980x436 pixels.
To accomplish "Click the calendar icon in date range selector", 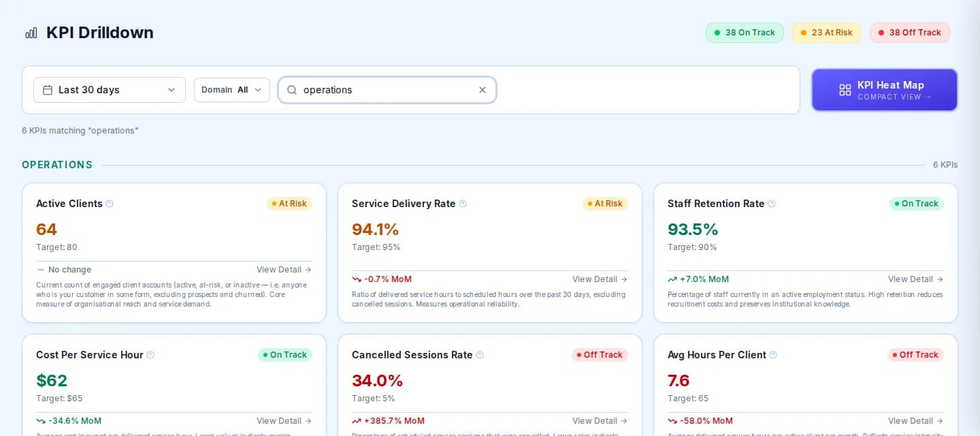I will click(48, 90).
